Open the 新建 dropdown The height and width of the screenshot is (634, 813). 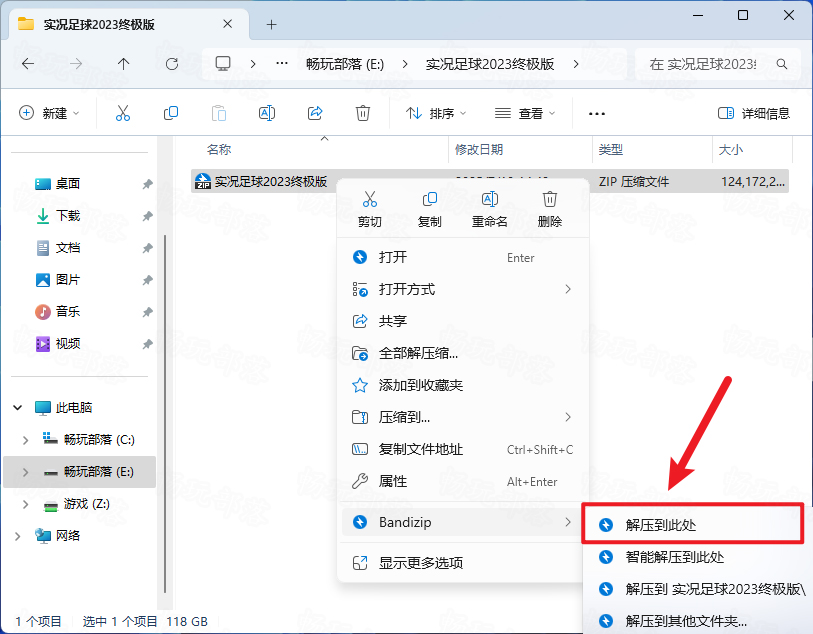point(49,113)
